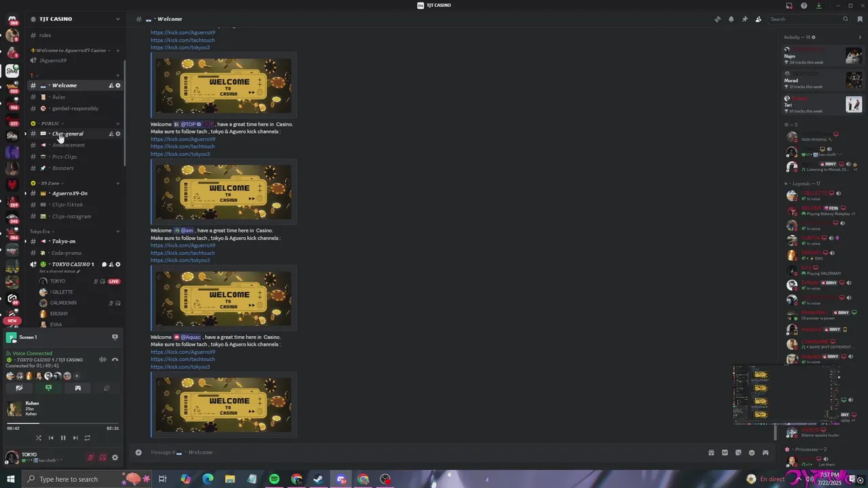The width and height of the screenshot is (868, 488).
Task: Open the TJT CASINO server dropdown
Action: (117, 19)
